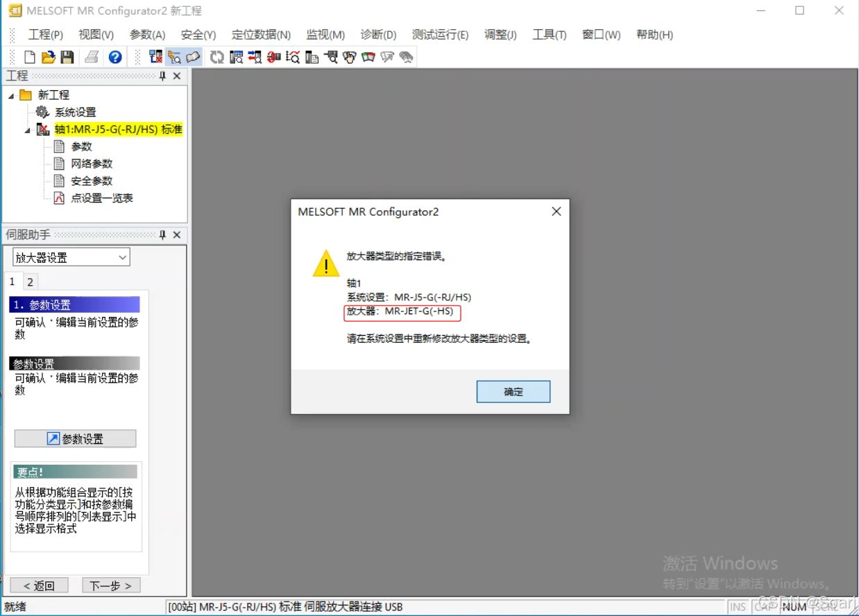
Task: Click the hand over panel toolbar icon
Action: [349, 57]
